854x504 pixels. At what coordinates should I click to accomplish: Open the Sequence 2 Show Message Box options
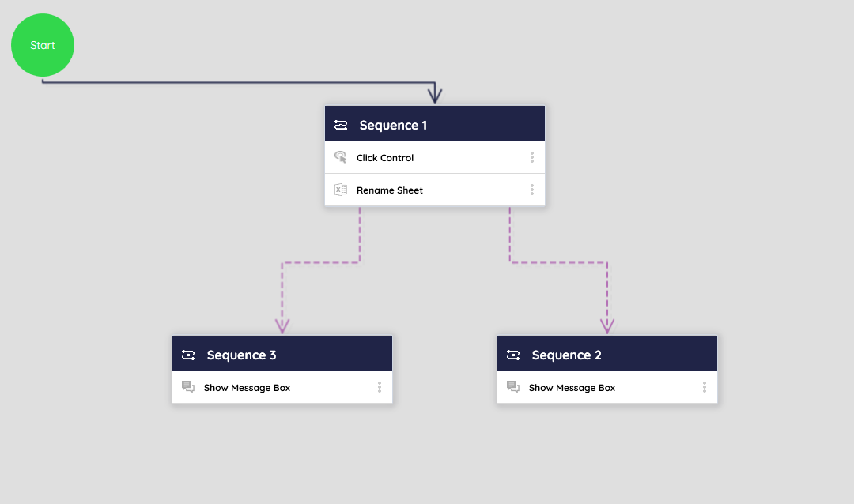[x=705, y=387]
